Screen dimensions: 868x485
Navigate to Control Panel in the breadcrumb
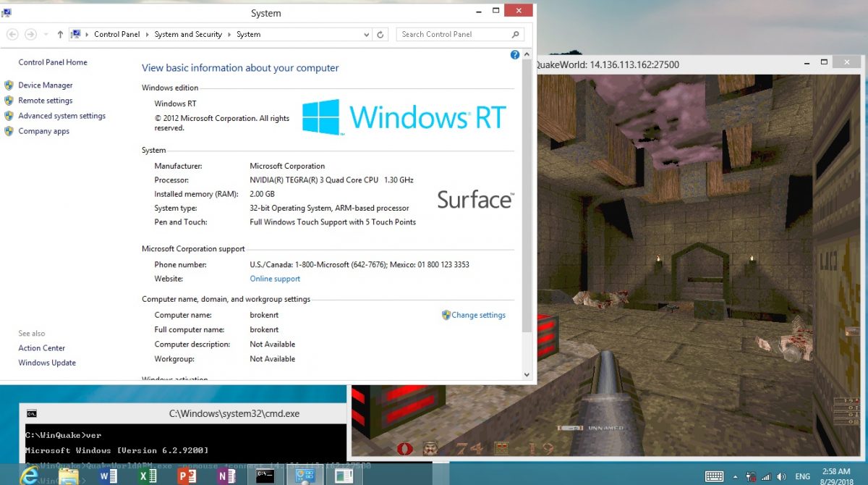tap(116, 34)
